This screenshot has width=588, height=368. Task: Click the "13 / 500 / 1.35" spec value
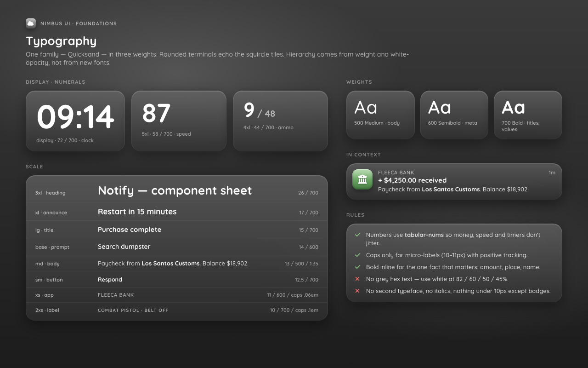coord(301,264)
